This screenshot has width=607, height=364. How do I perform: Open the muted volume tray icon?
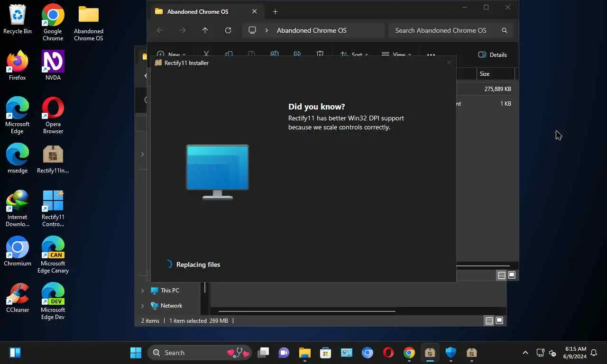pyautogui.click(x=552, y=353)
